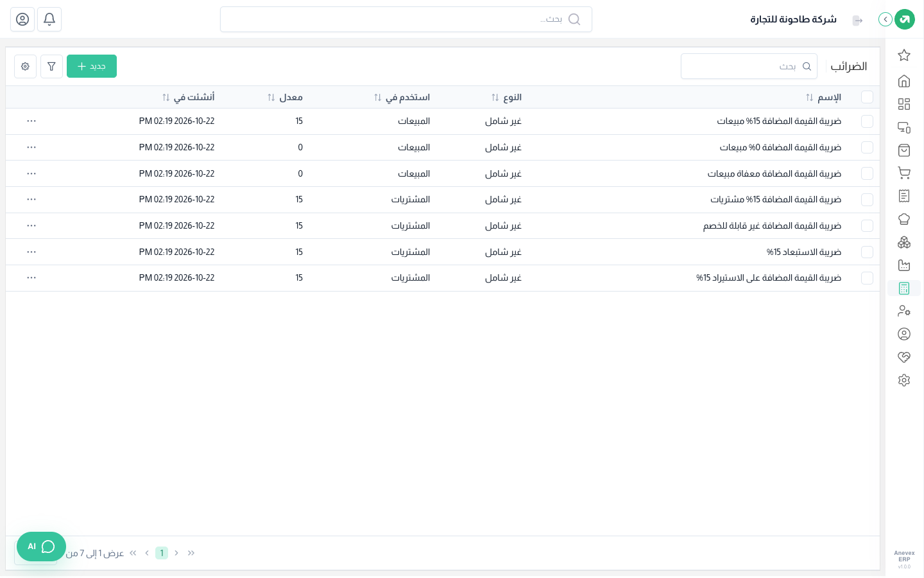
Task: Go to page 1 in pagination
Action: coord(162,553)
